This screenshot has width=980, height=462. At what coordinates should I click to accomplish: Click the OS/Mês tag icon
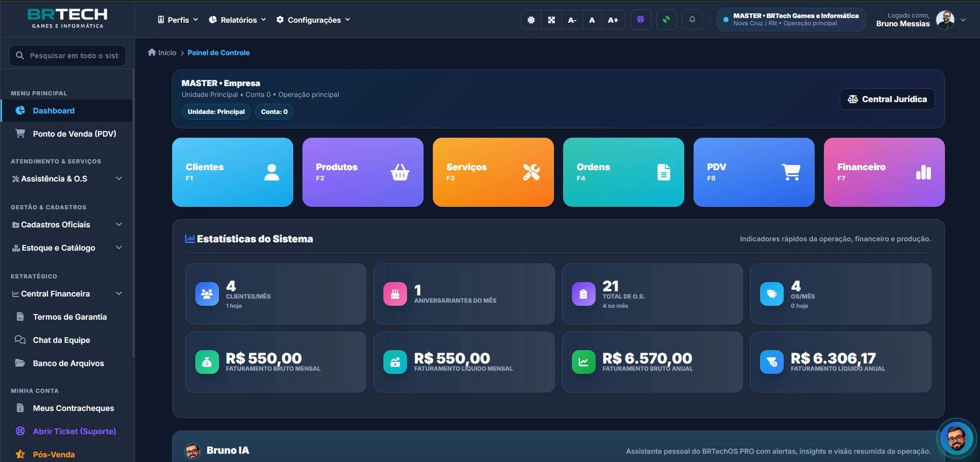pyautogui.click(x=772, y=294)
